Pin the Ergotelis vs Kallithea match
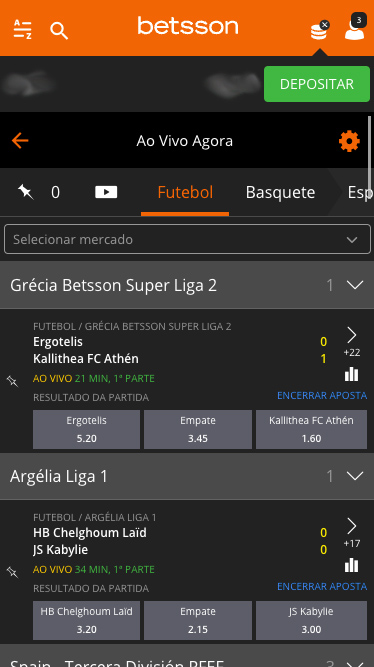 click(x=13, y=381)
